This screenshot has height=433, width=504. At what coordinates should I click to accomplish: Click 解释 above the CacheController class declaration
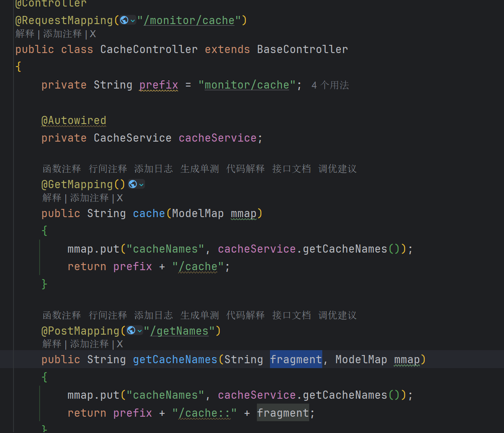pyautogui.click(x=25, y=34)
